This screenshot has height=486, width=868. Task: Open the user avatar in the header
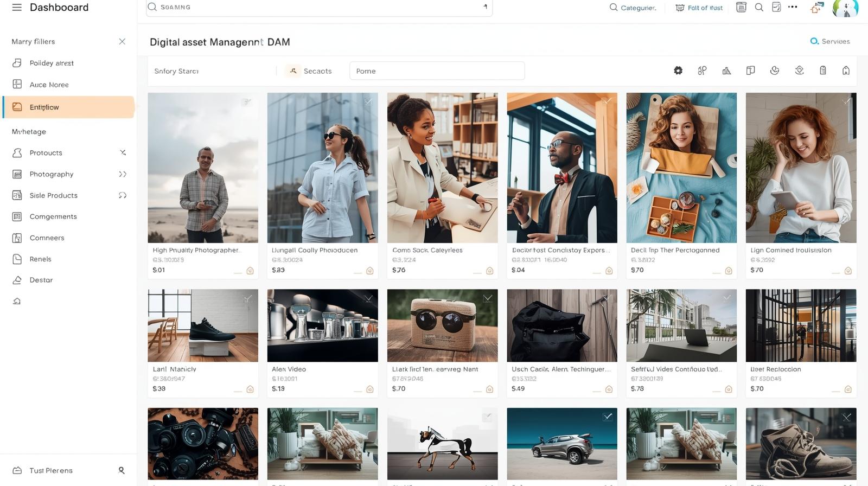coord(845,8)
